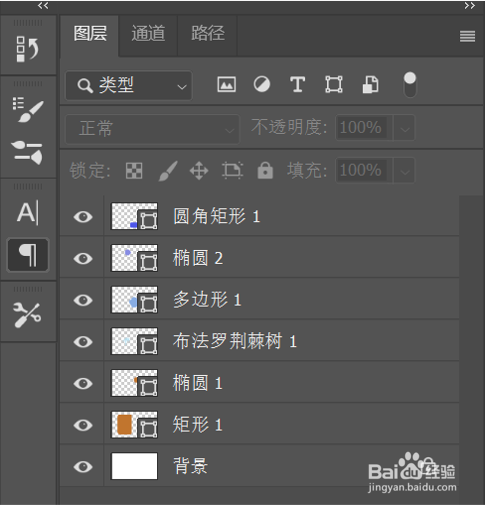Click the 不透明度 100% value field
The height and width of the screenshot is (505, 485).
click(x=365, y=128)
